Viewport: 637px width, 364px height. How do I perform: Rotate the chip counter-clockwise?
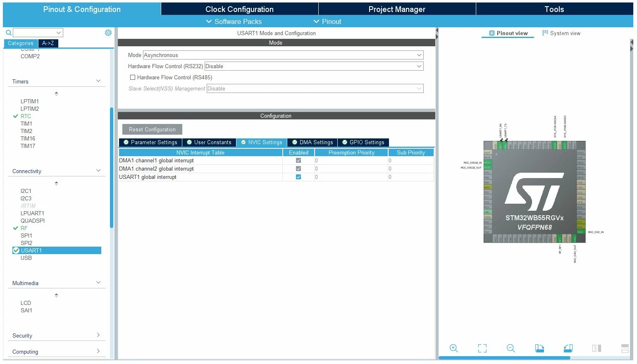568,348
